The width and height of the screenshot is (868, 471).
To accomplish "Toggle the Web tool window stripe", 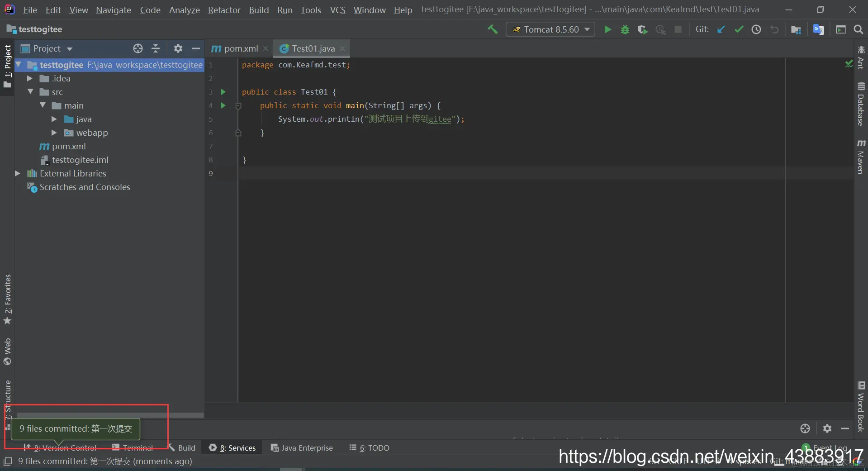I will pos(7,352).
